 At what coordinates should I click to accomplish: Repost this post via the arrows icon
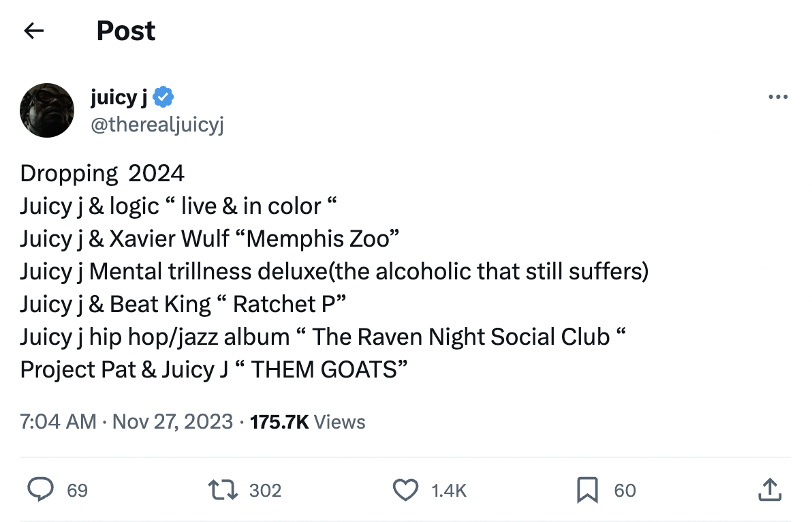pyautogui.click(x=223, y=490)
